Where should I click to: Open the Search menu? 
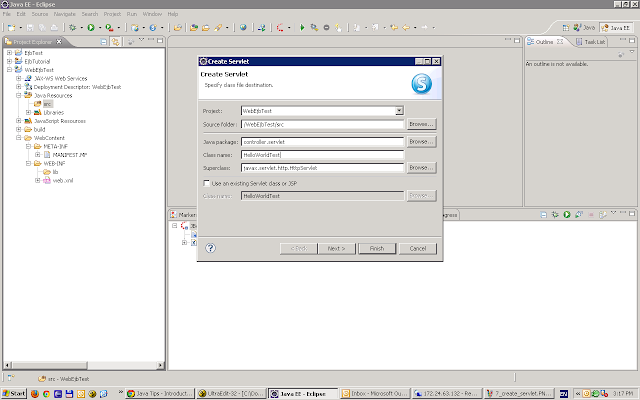(x=90, y=14)
